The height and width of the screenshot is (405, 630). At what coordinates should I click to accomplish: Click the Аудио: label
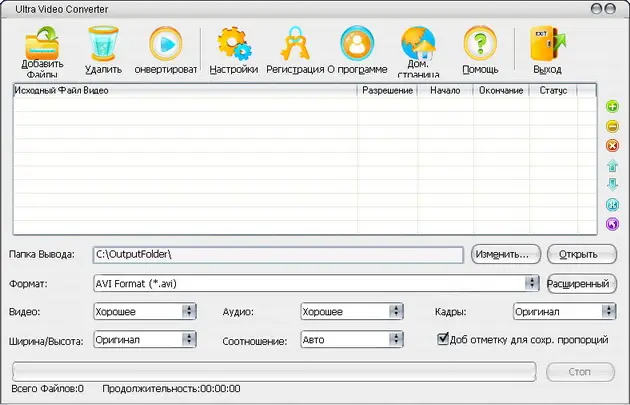click(238, 312)
